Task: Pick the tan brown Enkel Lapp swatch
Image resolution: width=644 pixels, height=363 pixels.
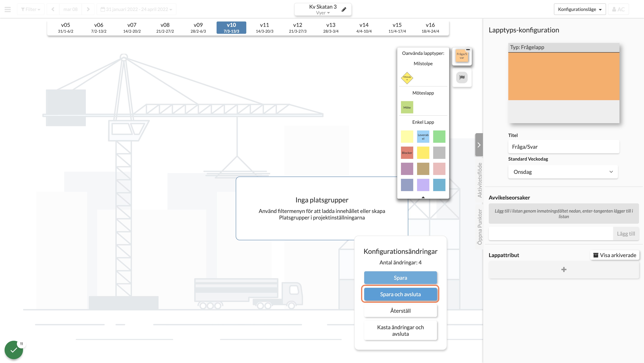Action: pos(423,169)
